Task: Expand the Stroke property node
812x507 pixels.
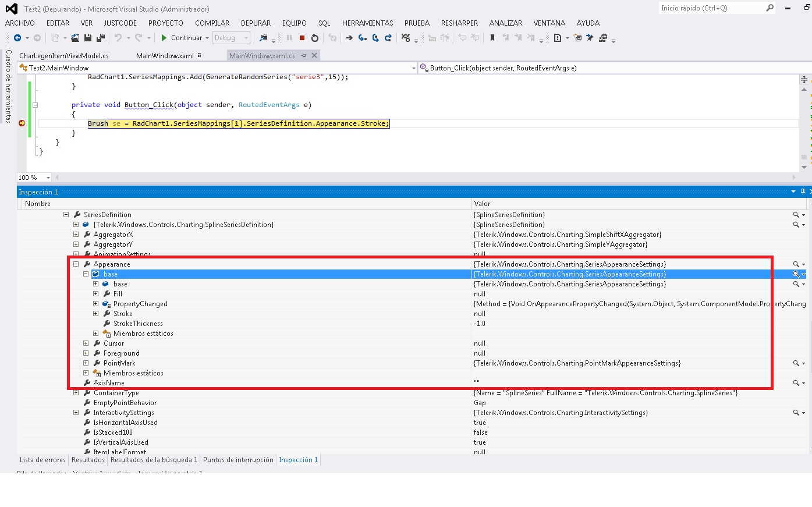Action: pyautogui.click(x=95, y=314)
